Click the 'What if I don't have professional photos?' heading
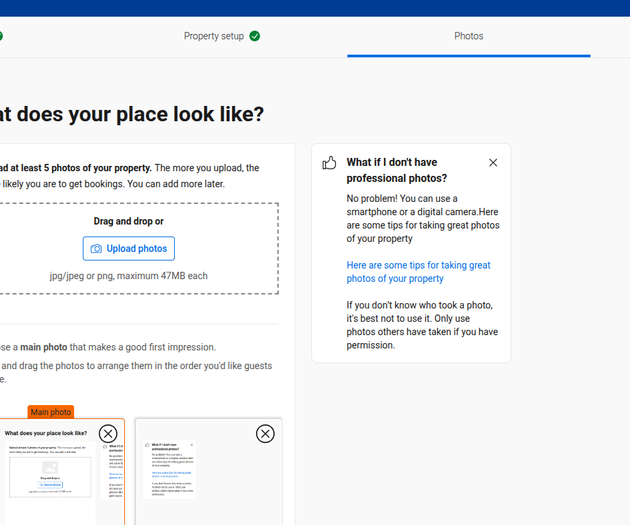630x525 pixels. 397,170
